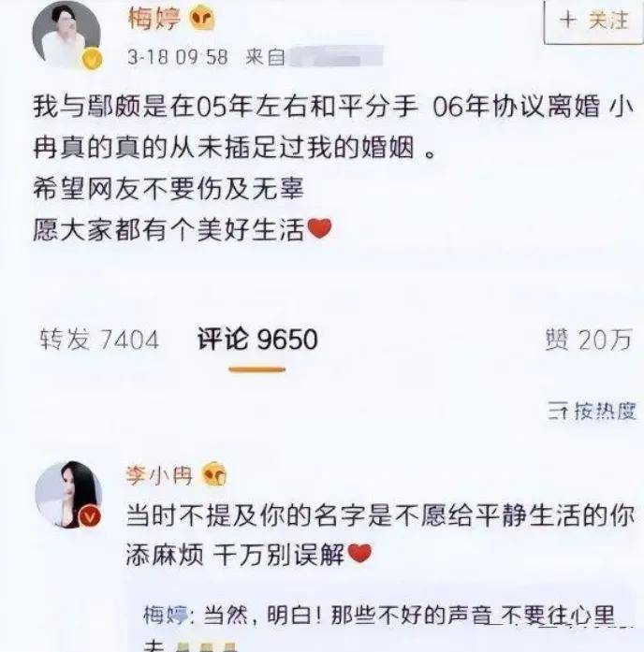Click the plus icon in 关注 button
This screenshot has width=644, height=652.
click(567, 20)
